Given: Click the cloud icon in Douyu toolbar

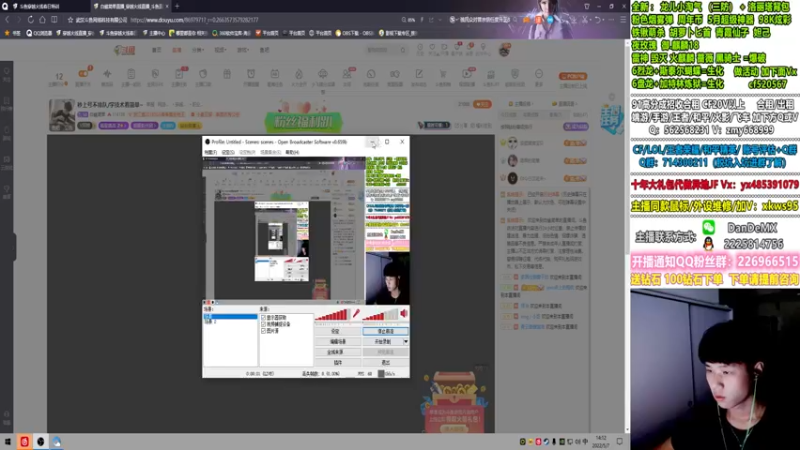Looking at the screenshot, I should pos(322,74).
